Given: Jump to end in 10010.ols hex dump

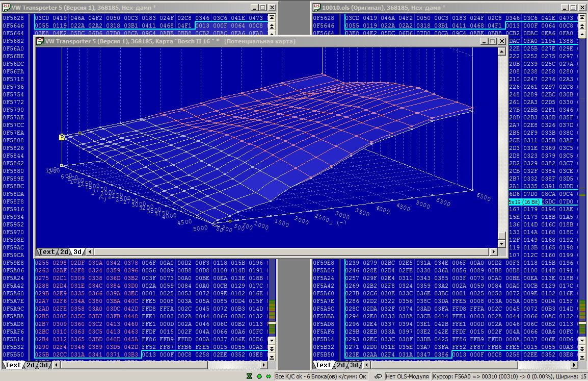Looking at the screenshot, I should coord(582,357).
